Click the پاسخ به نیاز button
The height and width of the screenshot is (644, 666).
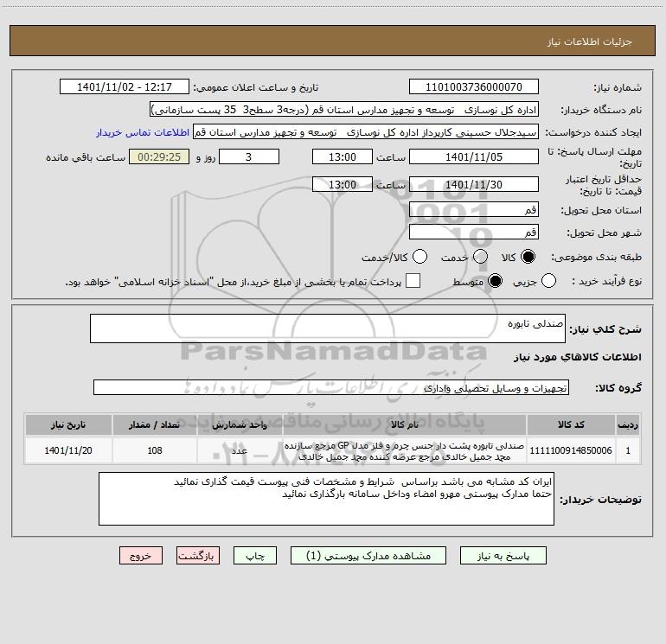(x=503, y=556)
